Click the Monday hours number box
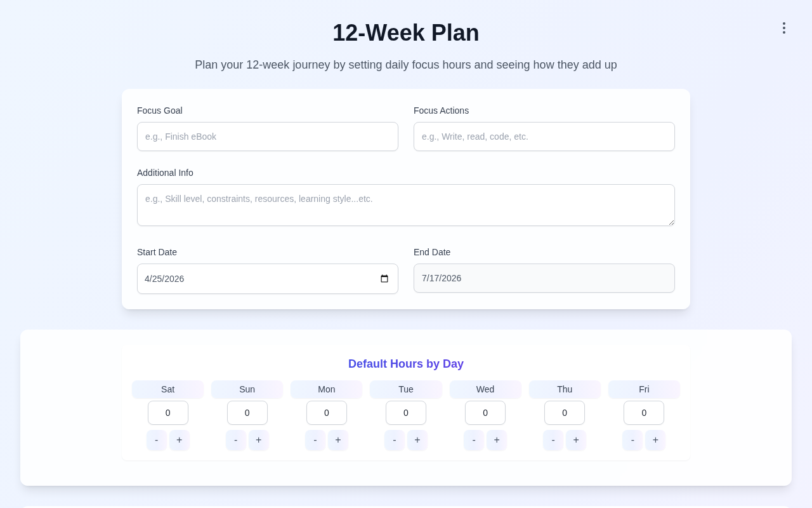The width and height of the screenshot is (812, 508). point(327,413)
